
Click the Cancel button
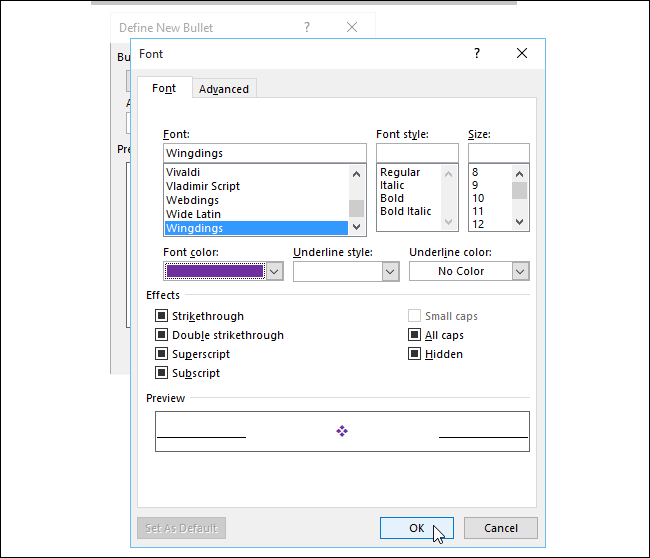pos(501,528)
